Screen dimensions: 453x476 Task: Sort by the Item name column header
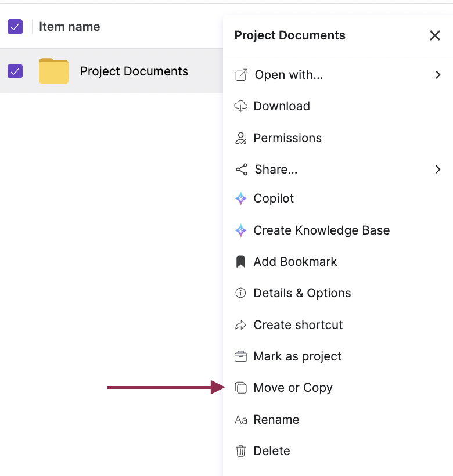(69, 27)
